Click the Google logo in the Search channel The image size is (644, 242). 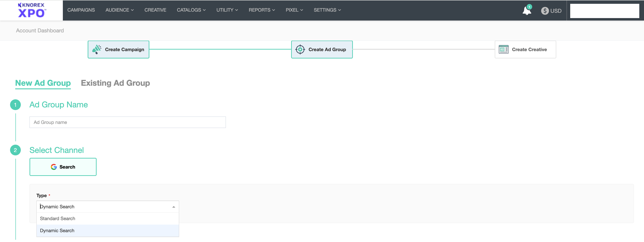pos(54,167)
